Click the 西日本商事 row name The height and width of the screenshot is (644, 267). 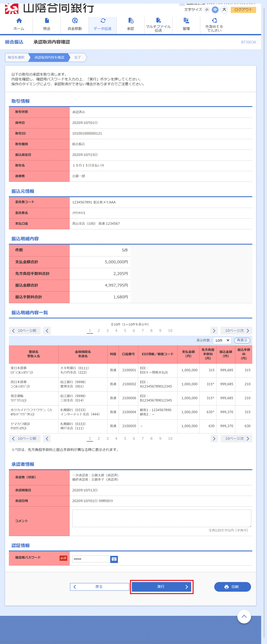(19, 382)
